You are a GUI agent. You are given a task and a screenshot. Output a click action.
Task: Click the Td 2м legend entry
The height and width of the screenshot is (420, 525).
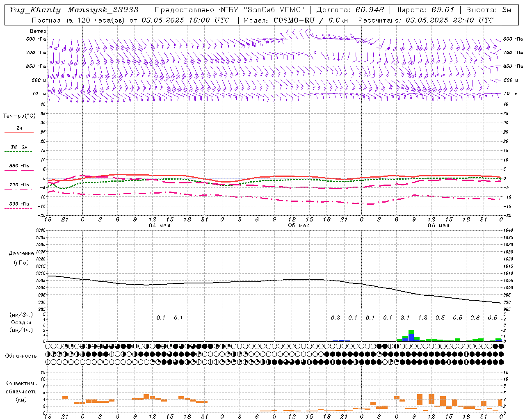coord(19,147)
